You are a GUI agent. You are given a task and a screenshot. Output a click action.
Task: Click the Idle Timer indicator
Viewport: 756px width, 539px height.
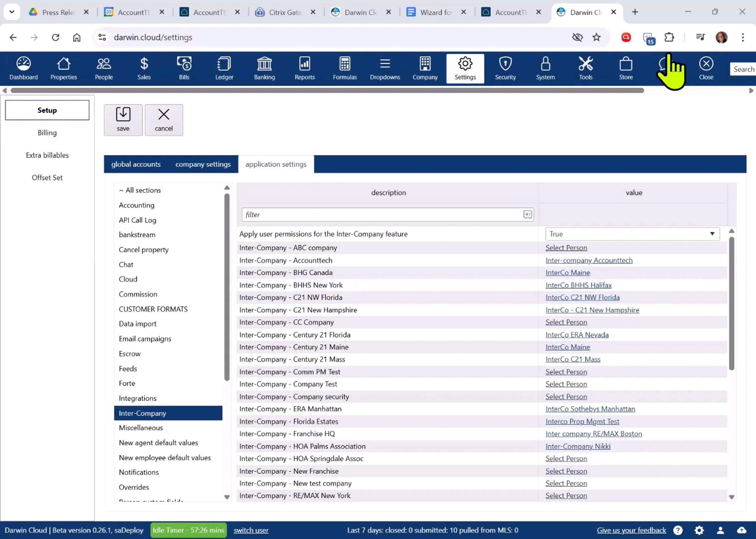[x=188, y=530]
